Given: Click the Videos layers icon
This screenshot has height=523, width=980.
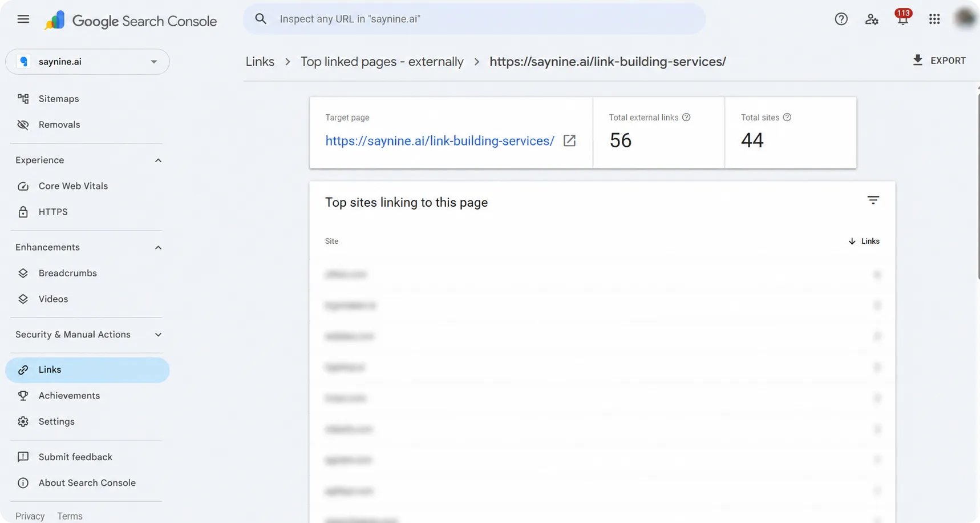Looking at the screenshot, I should coord(23,299).
